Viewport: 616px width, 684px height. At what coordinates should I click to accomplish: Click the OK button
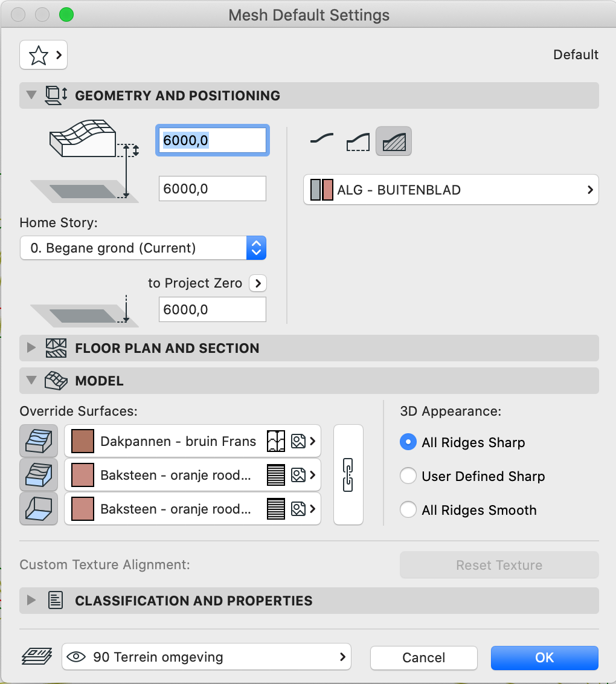545,657
